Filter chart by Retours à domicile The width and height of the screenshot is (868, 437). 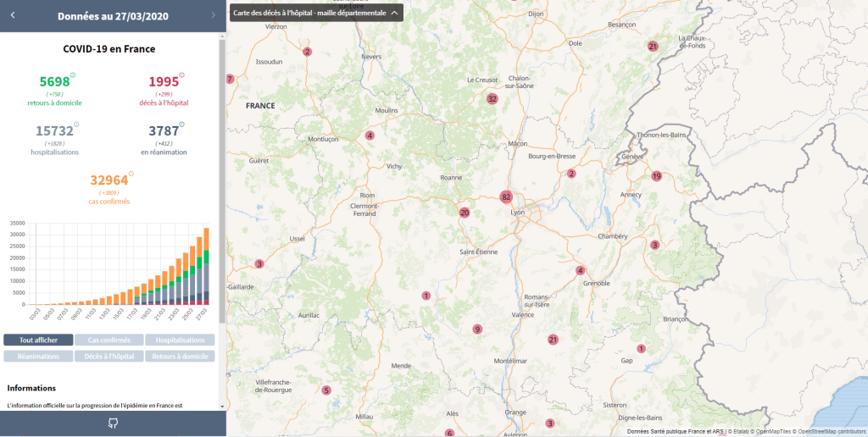pyautogui.click(x=180, y=357)
